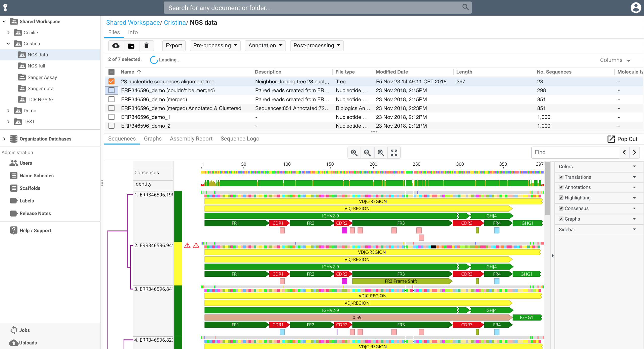The width and height of the screenshot is (644, 349).
Task: Switch to the Sequence Logo tab
Action: tap(240, 138)
